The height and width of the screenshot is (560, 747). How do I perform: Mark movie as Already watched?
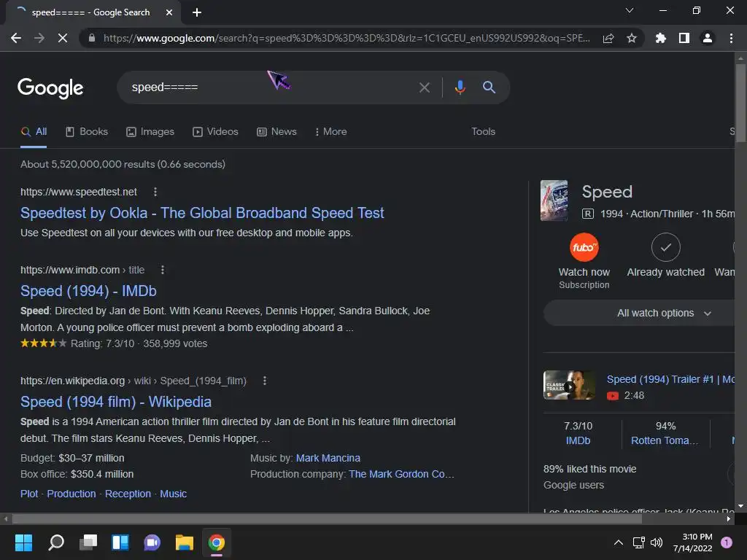pos(665,255)
